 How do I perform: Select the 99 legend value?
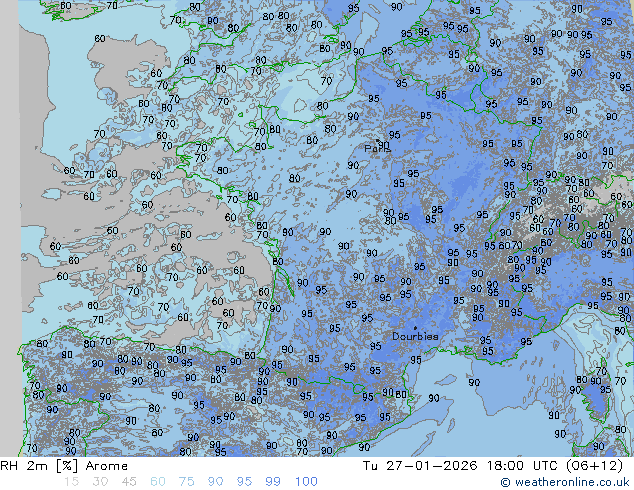coord(274,481)
